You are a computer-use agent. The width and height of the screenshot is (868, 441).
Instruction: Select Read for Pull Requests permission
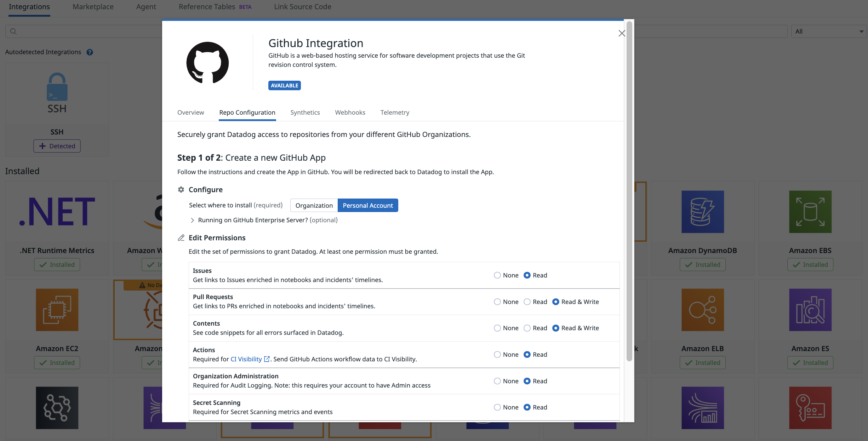[527, 302]
